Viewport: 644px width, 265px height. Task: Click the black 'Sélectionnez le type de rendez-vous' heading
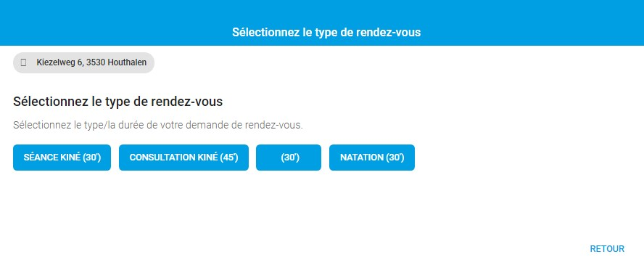(x=118, y=102)
